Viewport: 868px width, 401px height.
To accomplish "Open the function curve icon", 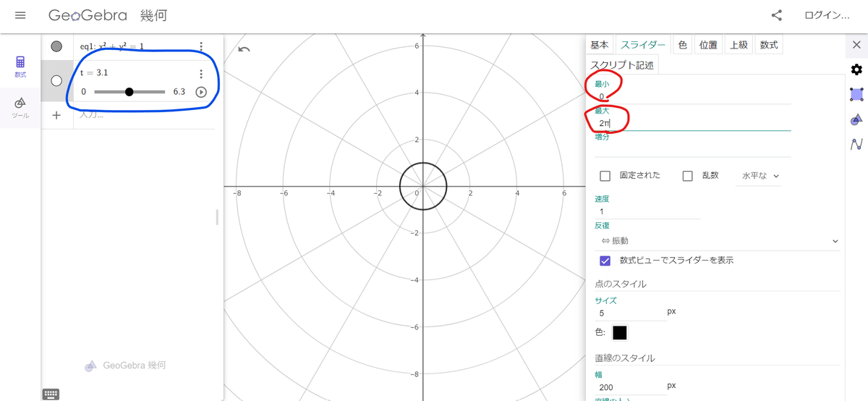I will click(x=856, y=143).
